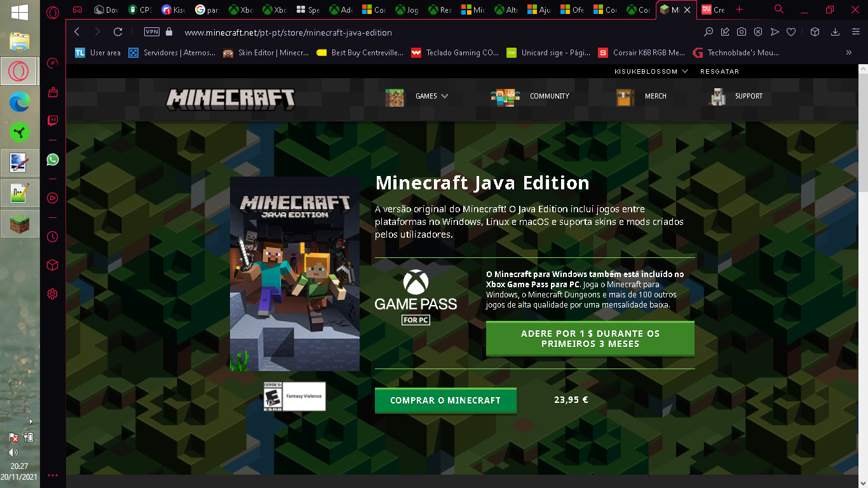The height and width of the screenshot is (488, 868).
Task: Open 'Servidores | Aternos' bookmark
Action: [x=172, y=53]
